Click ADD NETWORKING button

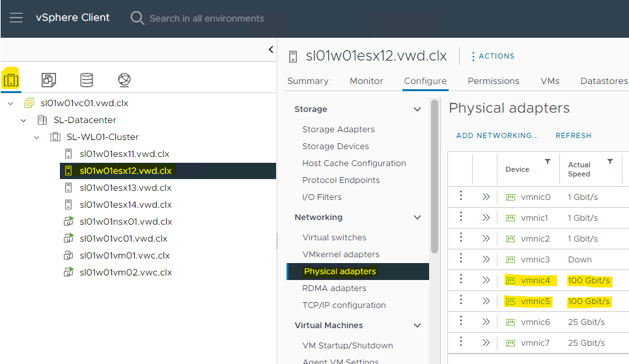pyautogui.click(x=497, y=135)
